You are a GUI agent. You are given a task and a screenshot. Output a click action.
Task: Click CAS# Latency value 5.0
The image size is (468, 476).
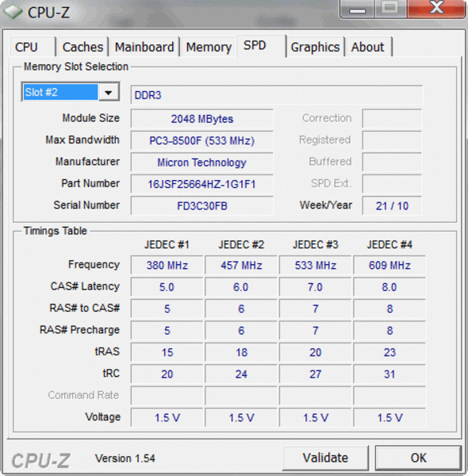(x=167, y=287)
